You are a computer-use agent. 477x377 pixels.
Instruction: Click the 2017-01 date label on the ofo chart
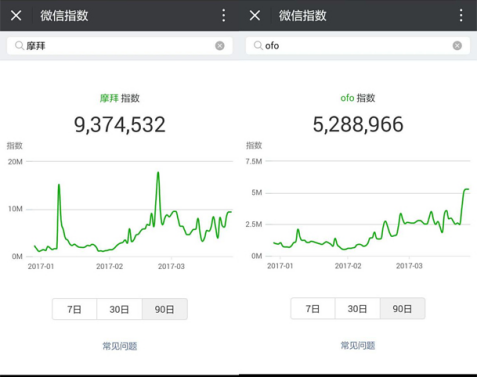tap(280, 266)
